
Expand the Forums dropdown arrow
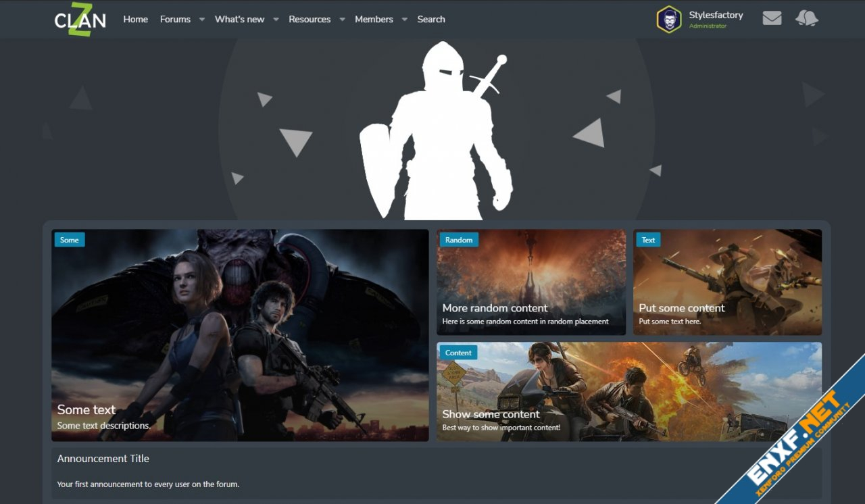[x=201, y=20]
